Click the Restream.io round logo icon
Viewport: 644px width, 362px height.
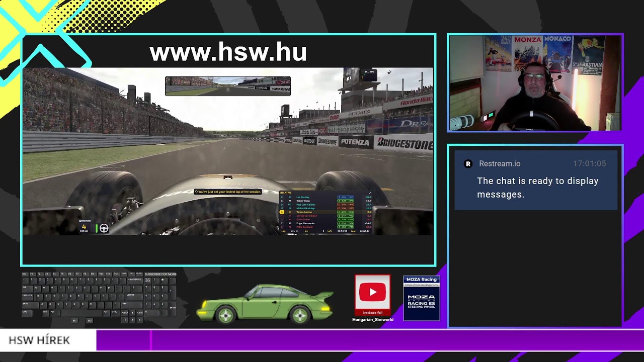(x=468, y=163)
